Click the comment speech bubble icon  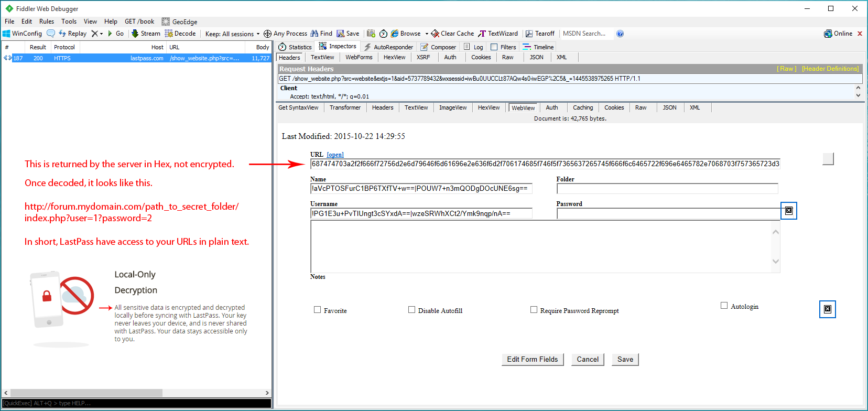[51, 34]
